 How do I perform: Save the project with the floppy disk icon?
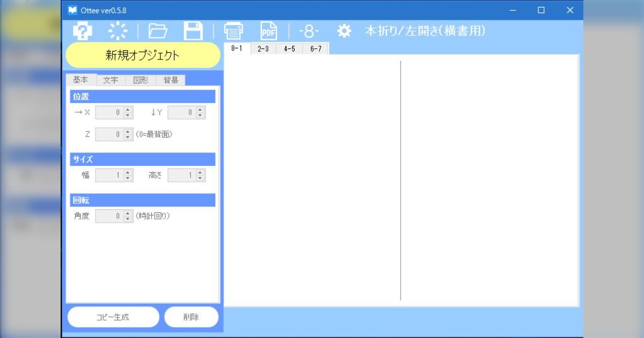click(x=194, y=31)
